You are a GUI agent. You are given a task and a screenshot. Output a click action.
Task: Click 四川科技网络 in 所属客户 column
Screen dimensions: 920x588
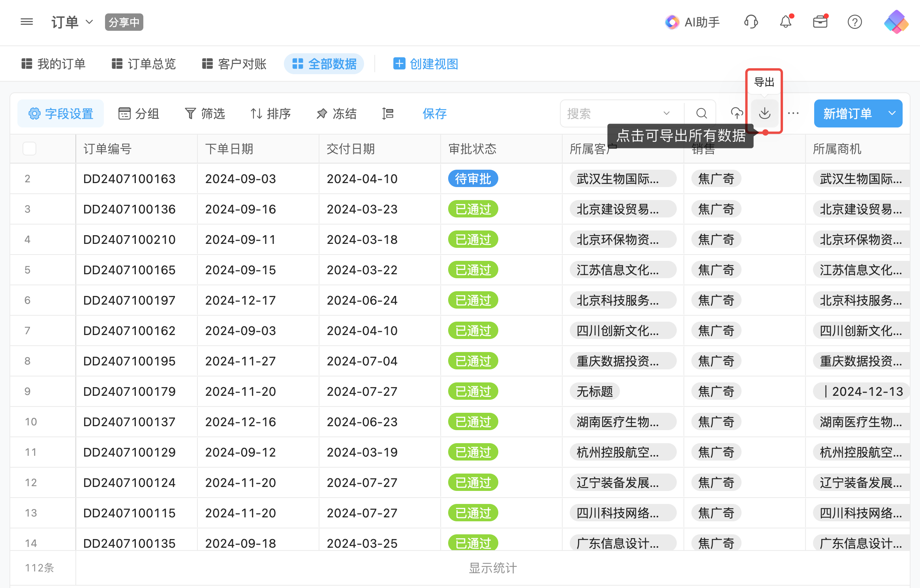pyautogui.click(x=623, y=513)
